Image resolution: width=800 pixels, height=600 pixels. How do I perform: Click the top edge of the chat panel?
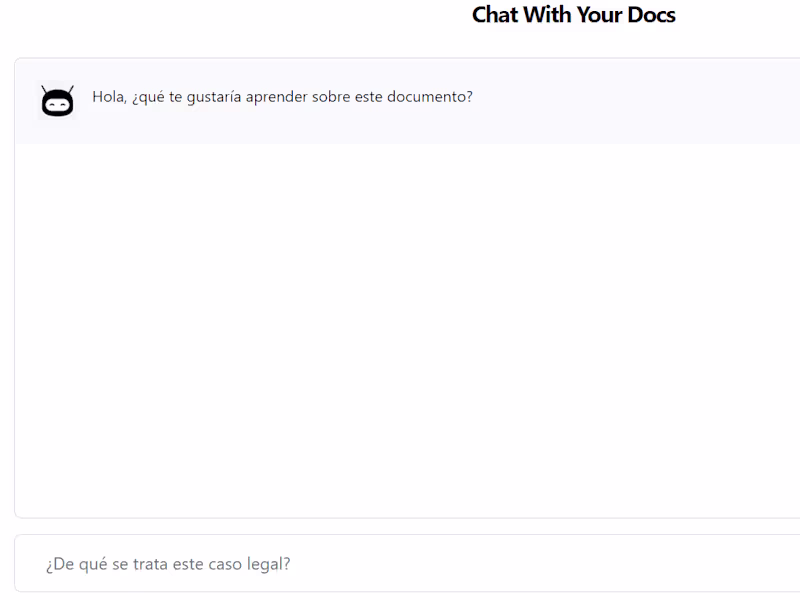pos(400,58)
